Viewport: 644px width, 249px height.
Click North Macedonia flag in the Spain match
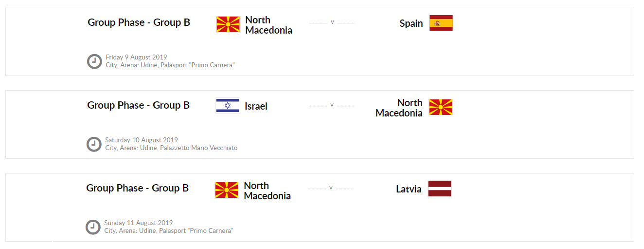pos(228,24)
